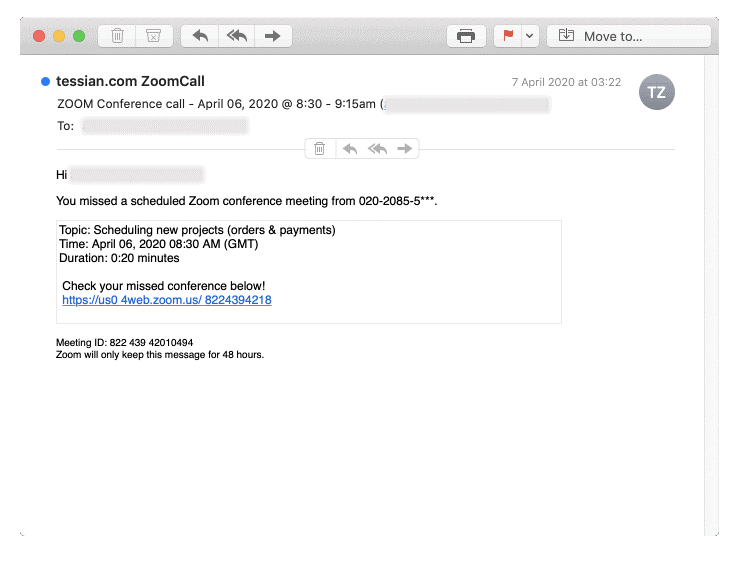Click the date 7 April 2020 at 03:22
Image resolution: width=747 pixels, height=568 pixels.
coord(566,82)
